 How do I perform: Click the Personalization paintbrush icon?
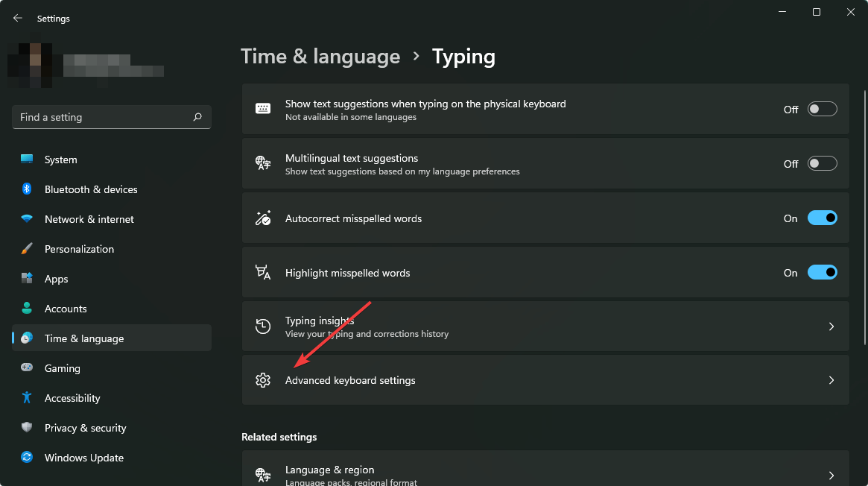click(27, 248)
